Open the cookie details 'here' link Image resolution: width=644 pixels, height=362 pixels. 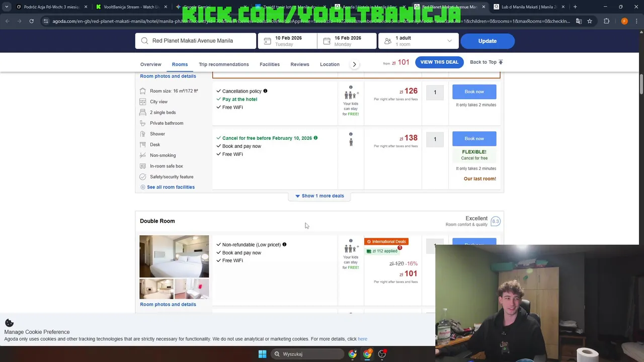click(x=362, y=339)
